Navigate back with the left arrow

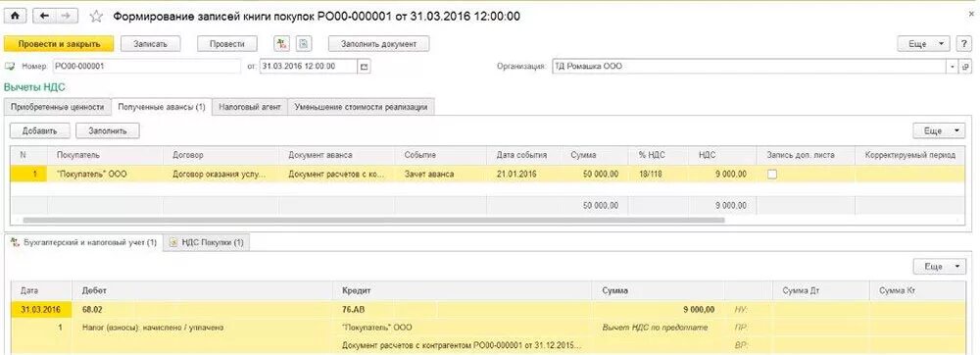tap(44, 17)
